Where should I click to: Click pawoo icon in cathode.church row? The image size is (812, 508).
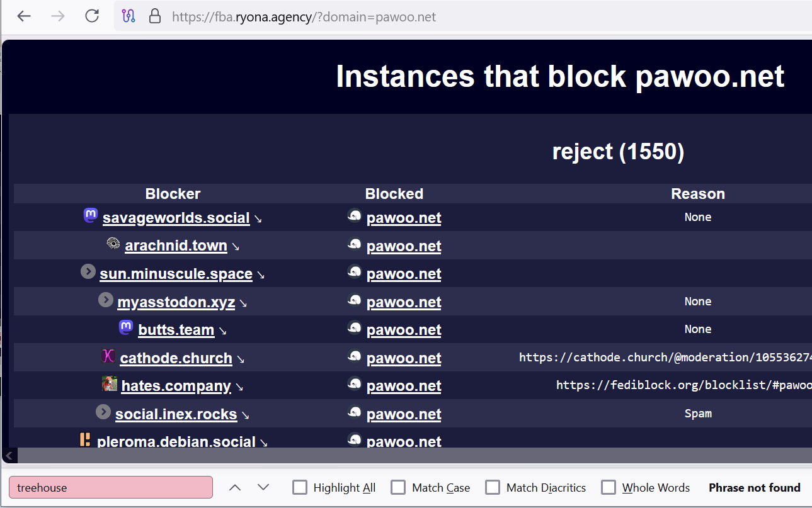tap(355, 356)
